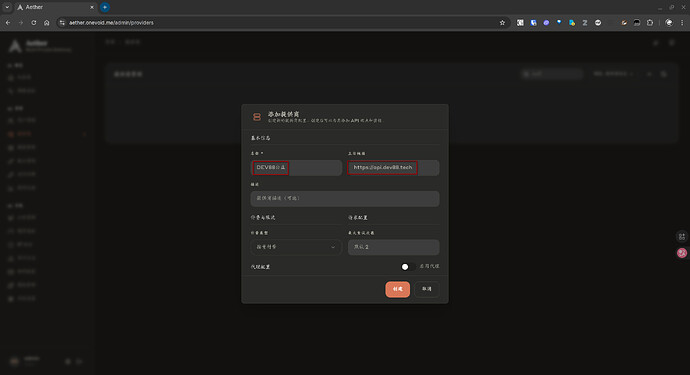The height and width of the screenshot is (375, 690).
Task: Click the orange provider icon in dialog header
Action: 257,117
